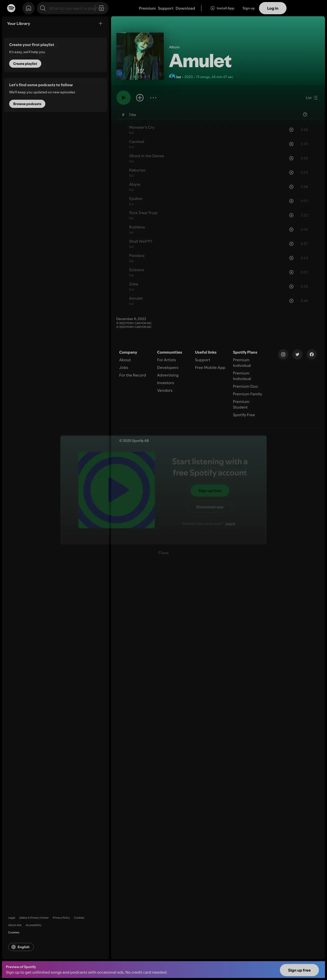Screen dimensions: 327x980
Task: Open the Privacy Policy sidebar link
Action: click(x=61, y=918)
